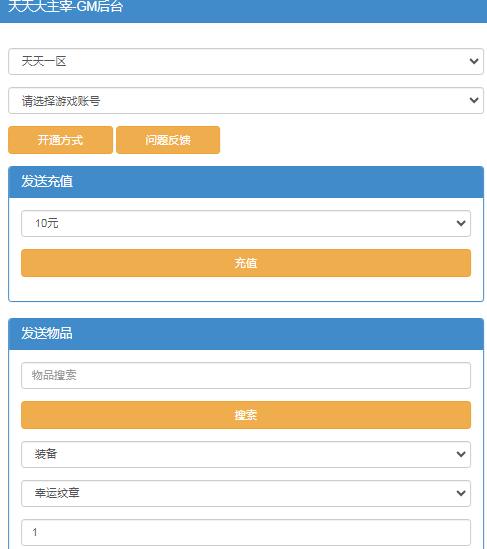
Task: Click the 开通方式 button
Action: [x=61, y=140]
